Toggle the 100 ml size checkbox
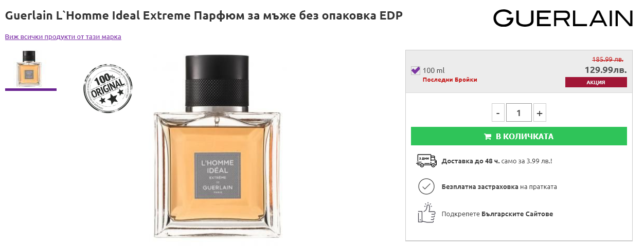The width and height of the screenshot is (644, 246). [x=416, y=70]
